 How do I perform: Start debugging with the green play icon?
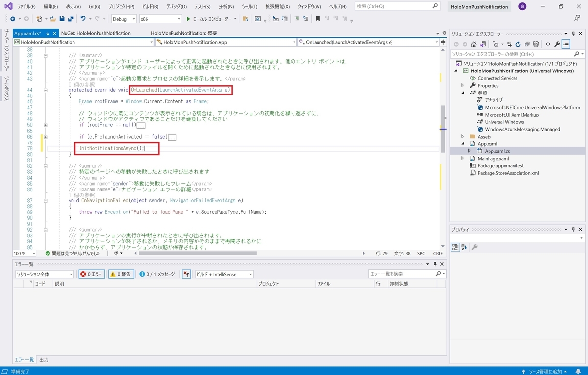[x=188, y=19]
